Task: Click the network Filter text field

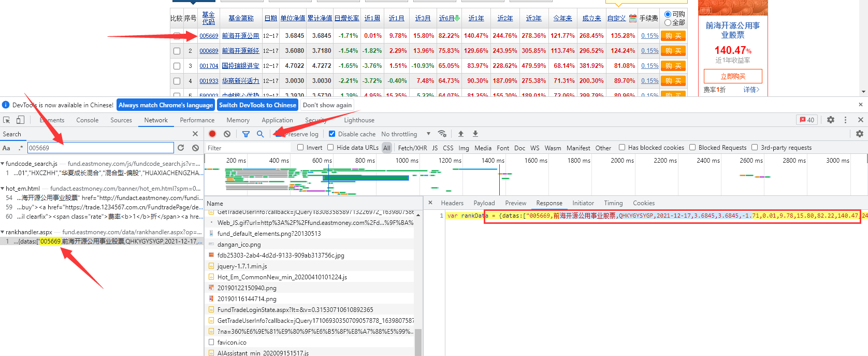Action: (x=249, y=148)
